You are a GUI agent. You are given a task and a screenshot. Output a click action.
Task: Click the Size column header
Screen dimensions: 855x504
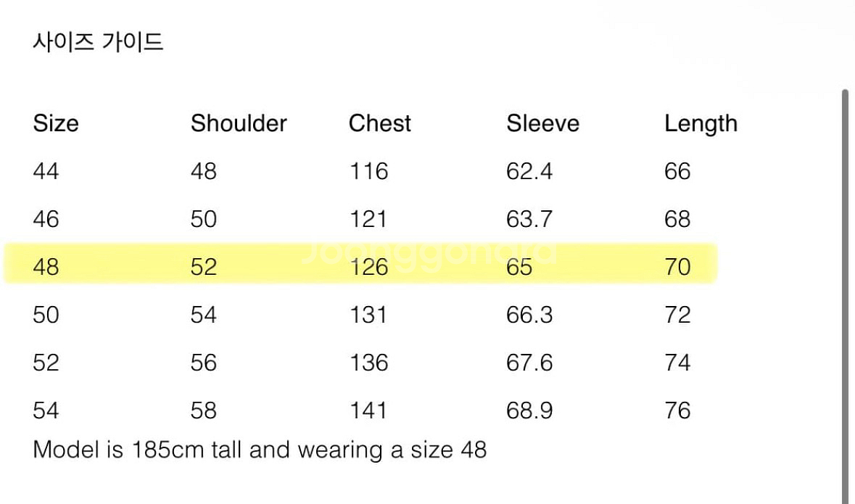56,123
